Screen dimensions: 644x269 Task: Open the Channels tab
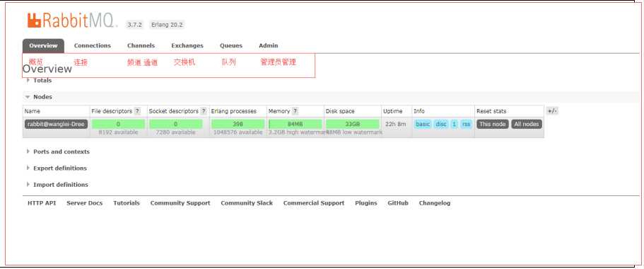(x=141, y=45)
